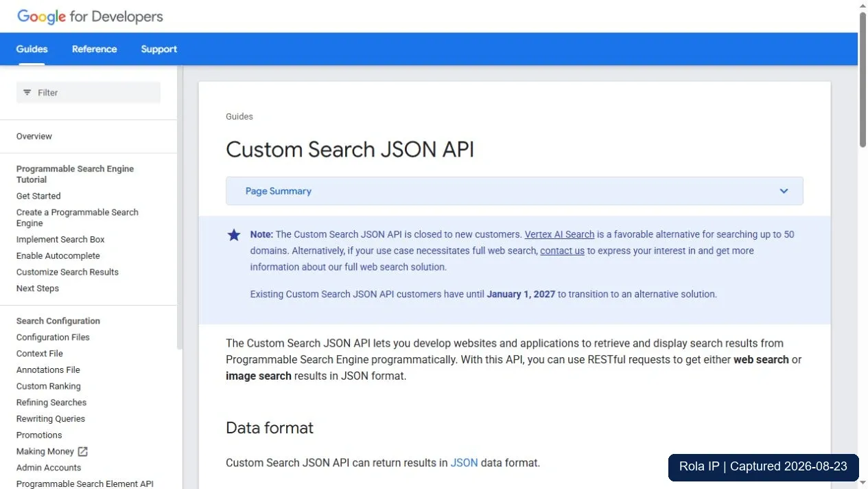Open Promotions page in sidebar
Screen dimensions: 868x489
(39, 435)
